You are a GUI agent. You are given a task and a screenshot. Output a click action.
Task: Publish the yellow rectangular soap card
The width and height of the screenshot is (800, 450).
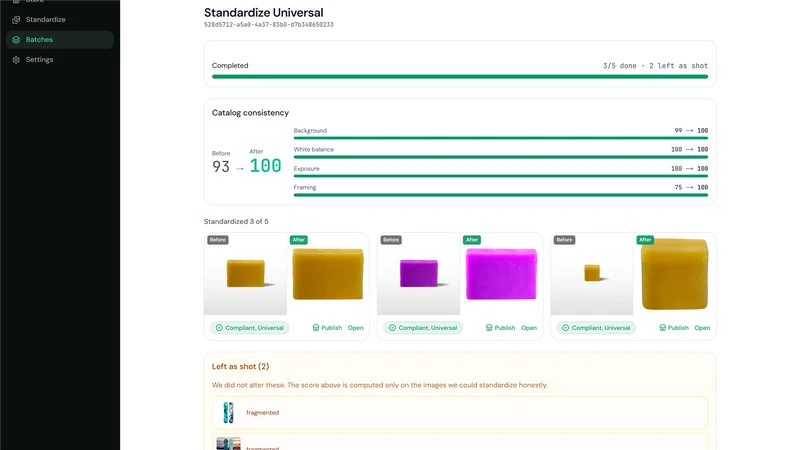pyautogui.click(x=327, y=328)
